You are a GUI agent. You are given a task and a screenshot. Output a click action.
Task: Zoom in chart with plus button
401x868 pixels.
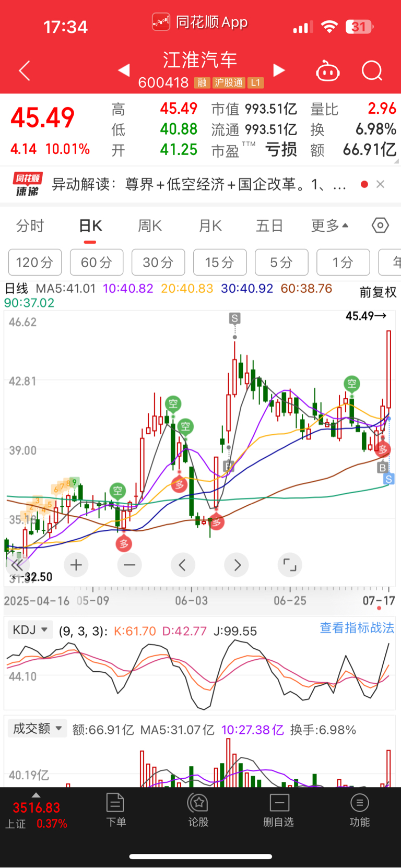click(76, 565)
